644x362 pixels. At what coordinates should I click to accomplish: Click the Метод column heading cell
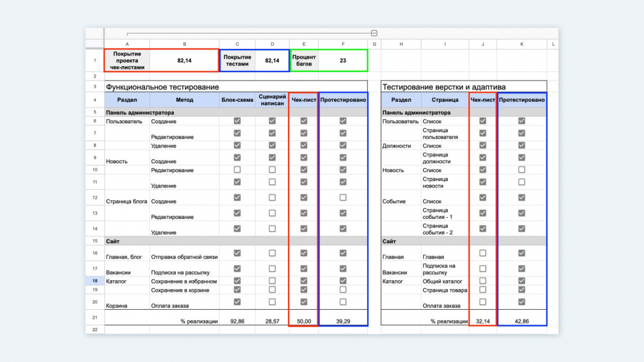click(x=184, y=100)
